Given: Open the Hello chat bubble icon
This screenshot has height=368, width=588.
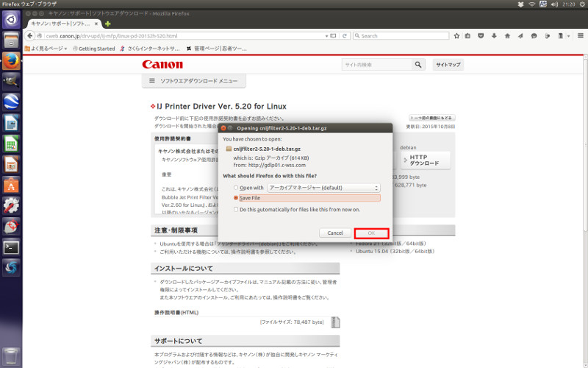Looking at the screenshot, I should click(534, 35).
